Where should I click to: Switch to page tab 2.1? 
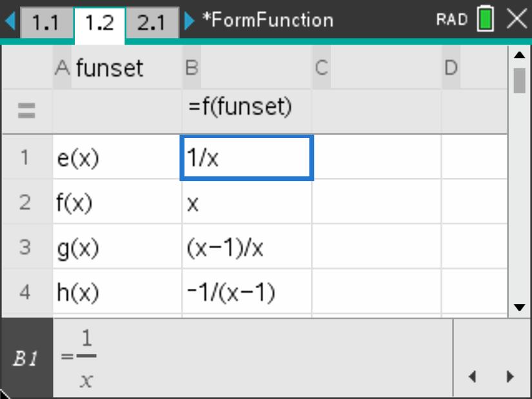[x=152, y=23]
